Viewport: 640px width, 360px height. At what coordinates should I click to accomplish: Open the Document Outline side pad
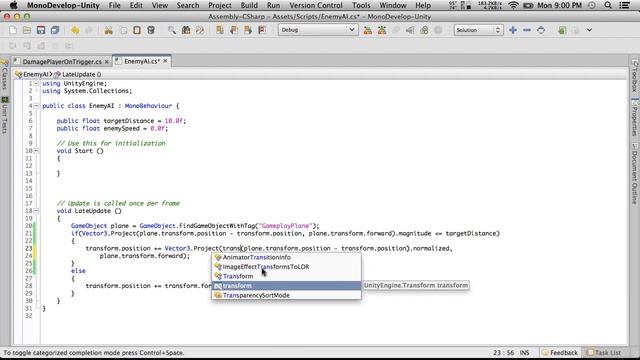(635, 174)
